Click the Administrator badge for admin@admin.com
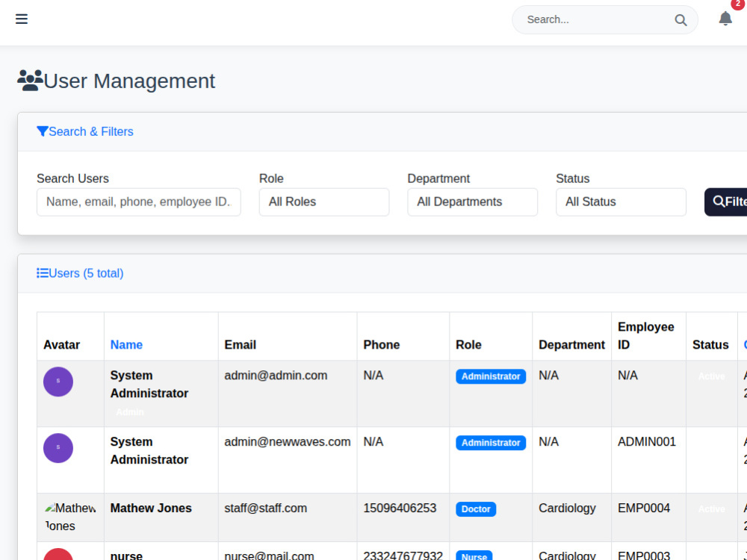The height and width of the screenshot is (560, 747). pyautogui.click(x=491, y=376)
